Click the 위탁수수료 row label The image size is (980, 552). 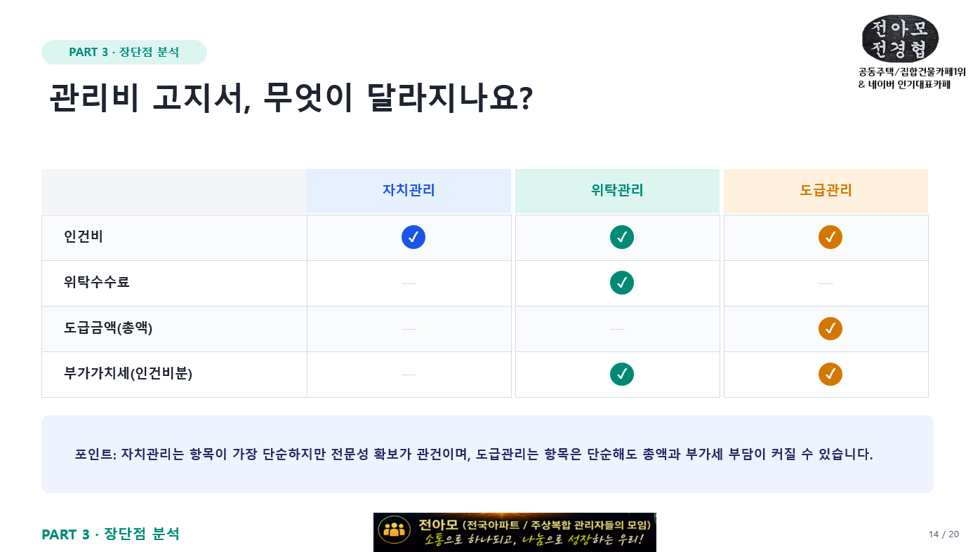[97, 283]
